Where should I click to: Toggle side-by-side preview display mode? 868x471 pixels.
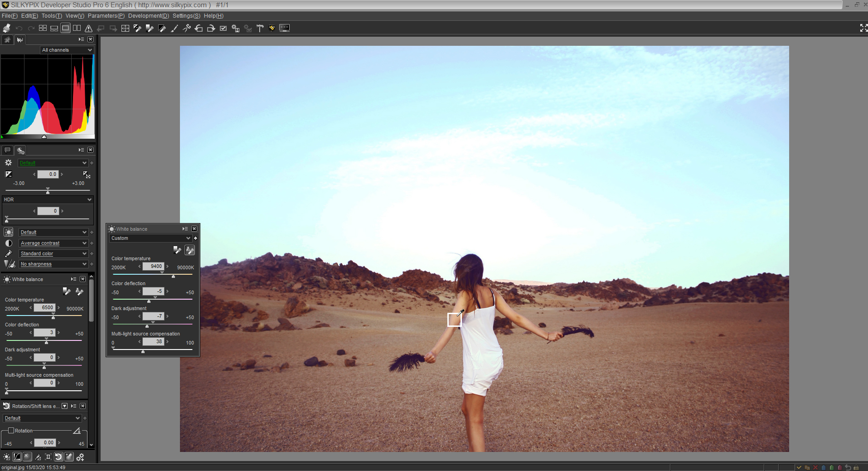coord(77,28)
